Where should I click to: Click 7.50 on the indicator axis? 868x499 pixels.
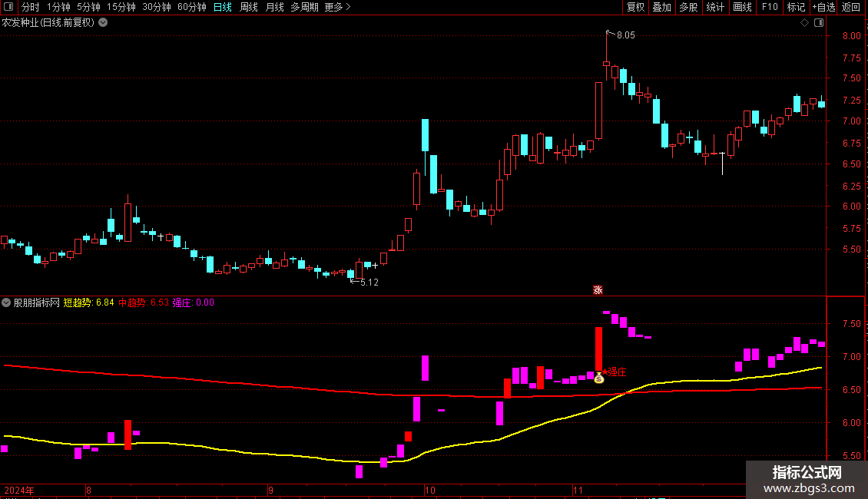[851, 324]
